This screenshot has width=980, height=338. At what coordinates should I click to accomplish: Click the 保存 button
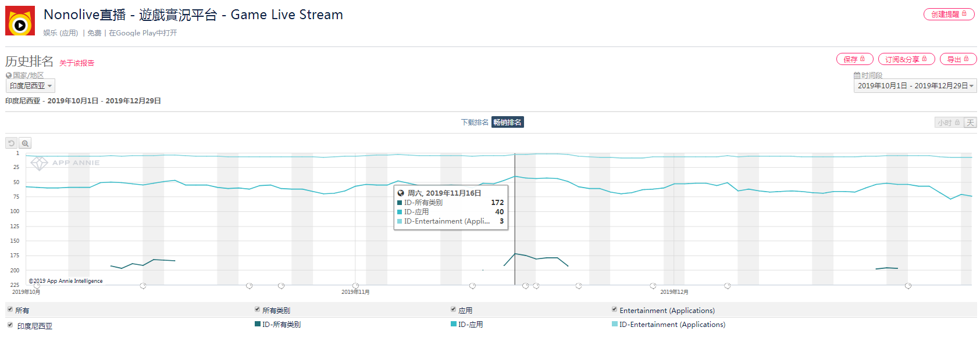click(855, 59)
